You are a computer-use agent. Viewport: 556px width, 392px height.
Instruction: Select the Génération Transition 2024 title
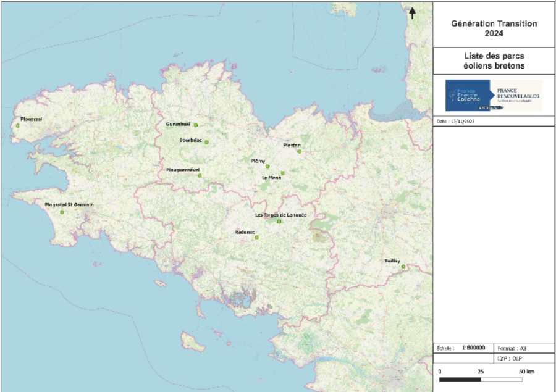pos(494,28)
